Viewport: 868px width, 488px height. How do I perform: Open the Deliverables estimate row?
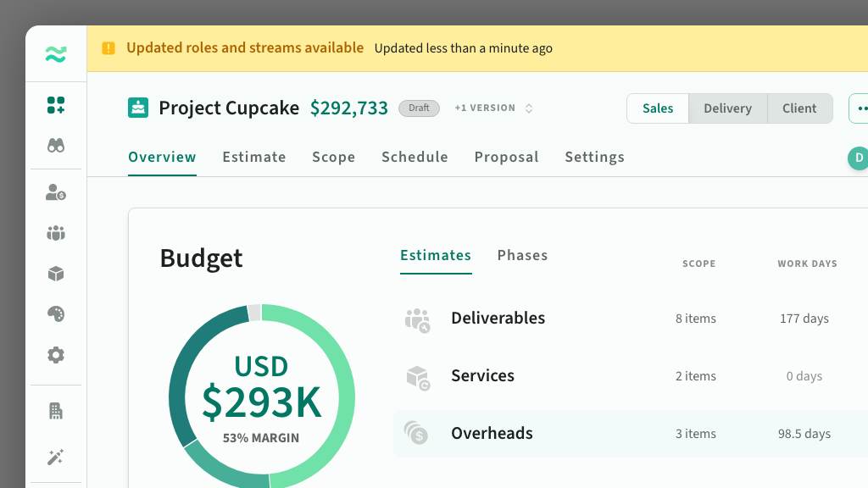(x=498, y=319)
